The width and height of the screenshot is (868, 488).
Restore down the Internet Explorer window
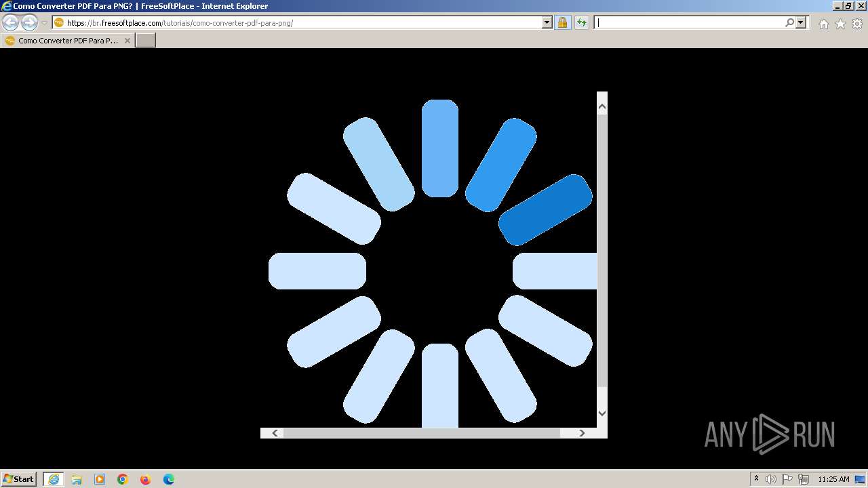848,6
